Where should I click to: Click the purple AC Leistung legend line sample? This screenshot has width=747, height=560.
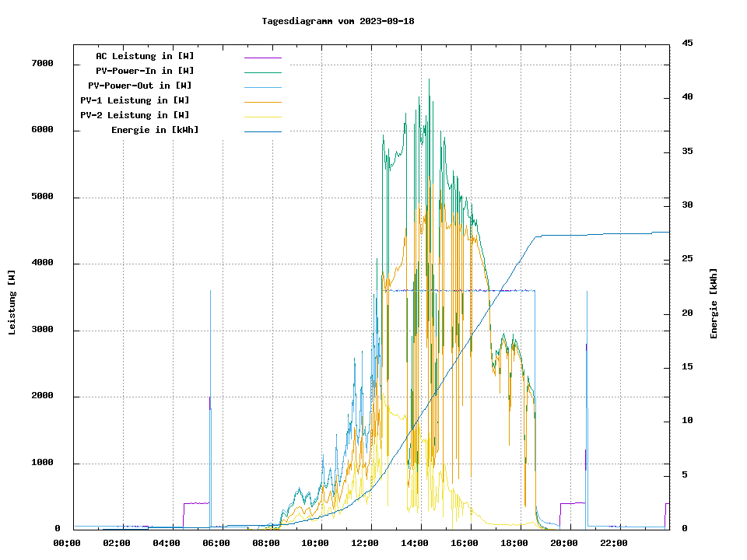(262, 58)
